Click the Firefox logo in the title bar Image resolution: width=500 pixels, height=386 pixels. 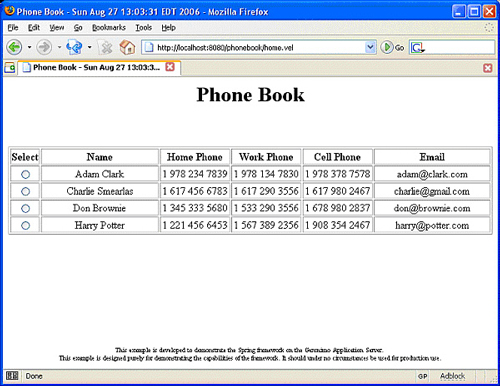tap(10, 11)
